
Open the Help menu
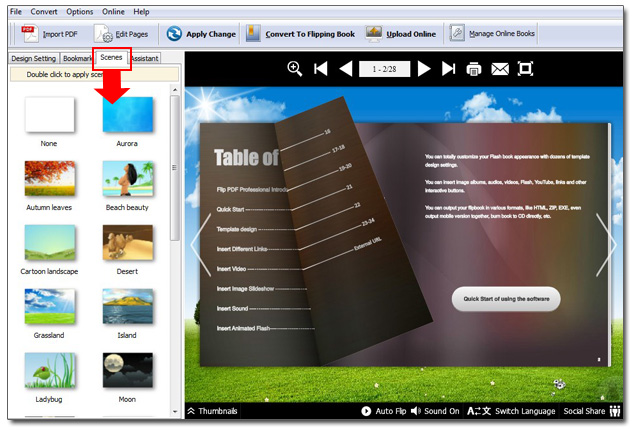(x=141, y=11)
